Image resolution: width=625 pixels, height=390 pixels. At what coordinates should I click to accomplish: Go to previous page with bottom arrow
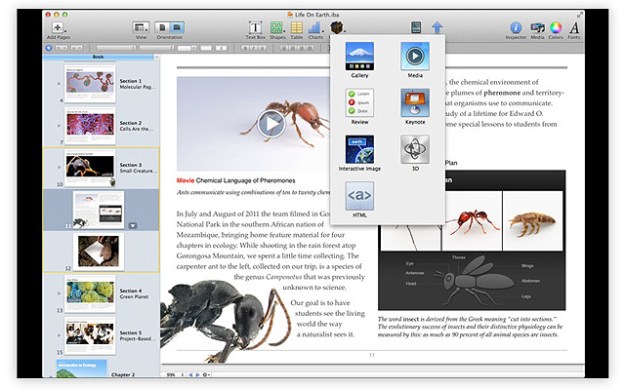(x=191, y=375)
